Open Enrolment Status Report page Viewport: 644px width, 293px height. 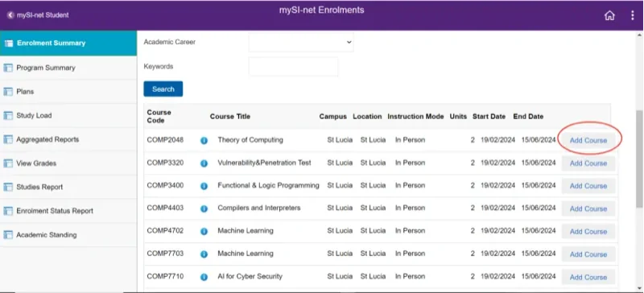(68, 211)
